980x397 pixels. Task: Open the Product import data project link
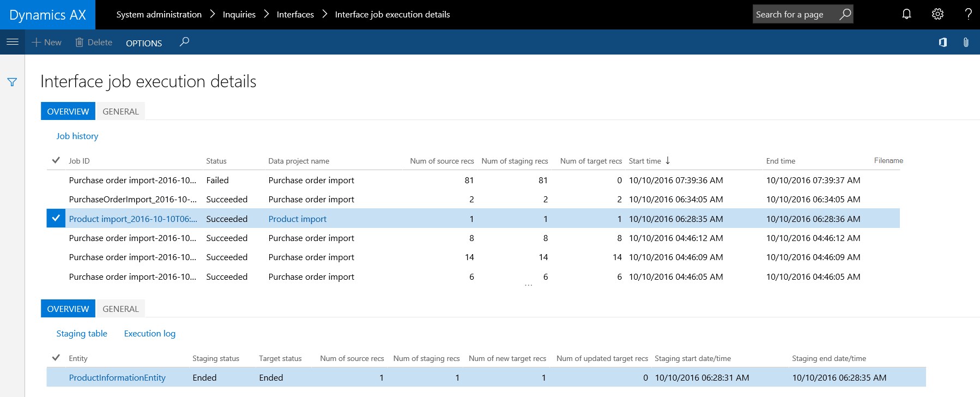pos(298,219)
